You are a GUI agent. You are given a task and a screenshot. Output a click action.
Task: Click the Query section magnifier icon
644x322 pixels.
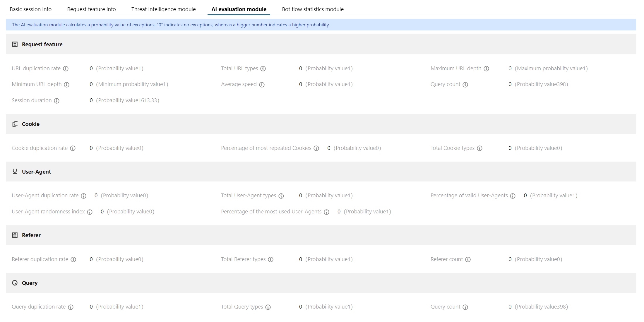[15, 283]
